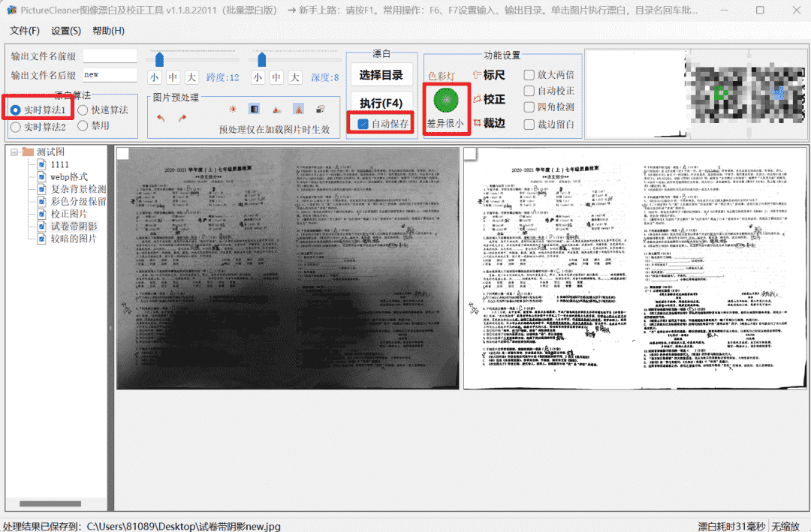Open the 设置(S) menu
811x532 pixels.
tap(66, 31)
